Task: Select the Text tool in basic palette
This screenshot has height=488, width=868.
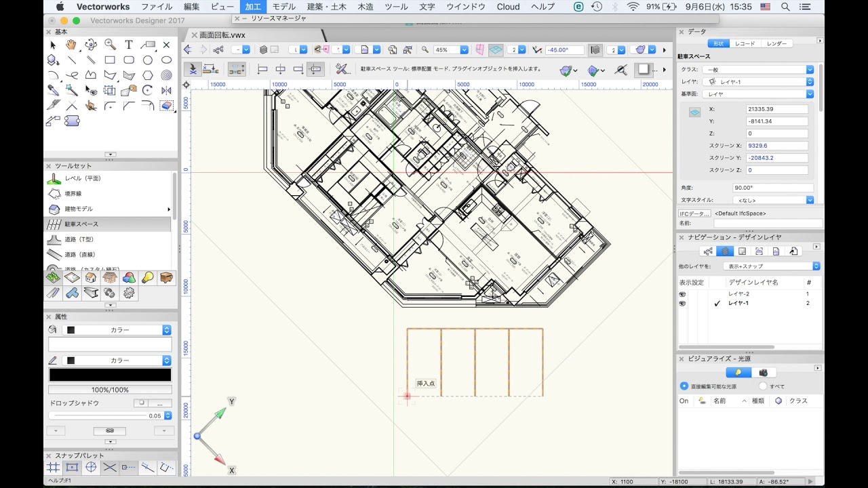Action: (x=127, y=45)
